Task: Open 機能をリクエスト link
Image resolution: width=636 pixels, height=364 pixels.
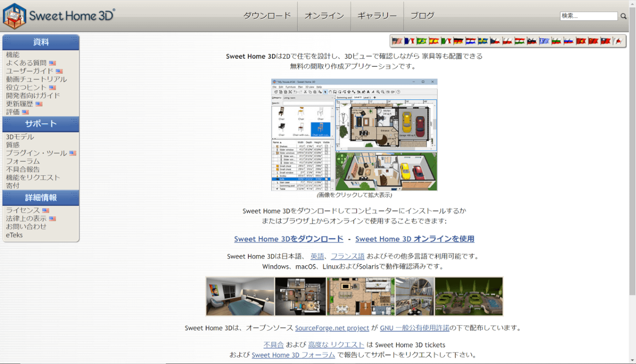Action: tap(33, 178)
